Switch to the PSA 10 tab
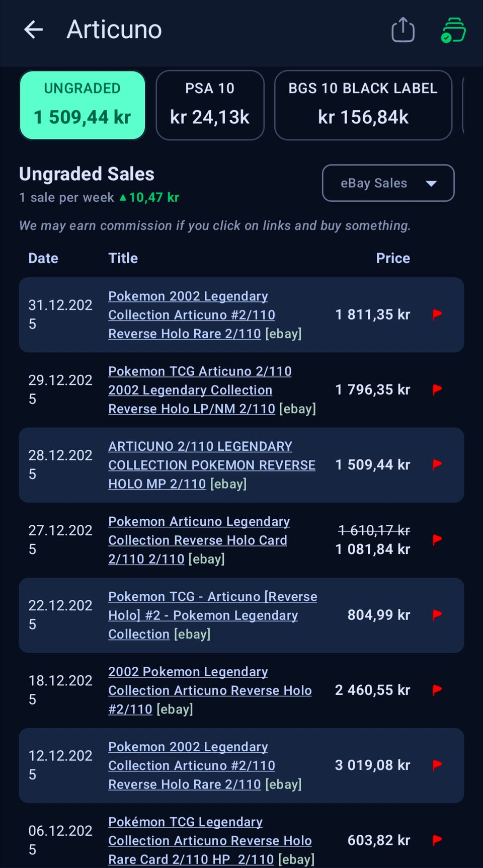 (x=210, y=105)
